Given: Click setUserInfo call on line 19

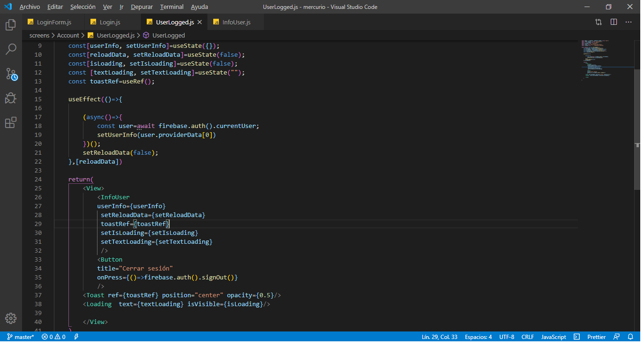Looking at the screenshot, I should tap(117, 135).
